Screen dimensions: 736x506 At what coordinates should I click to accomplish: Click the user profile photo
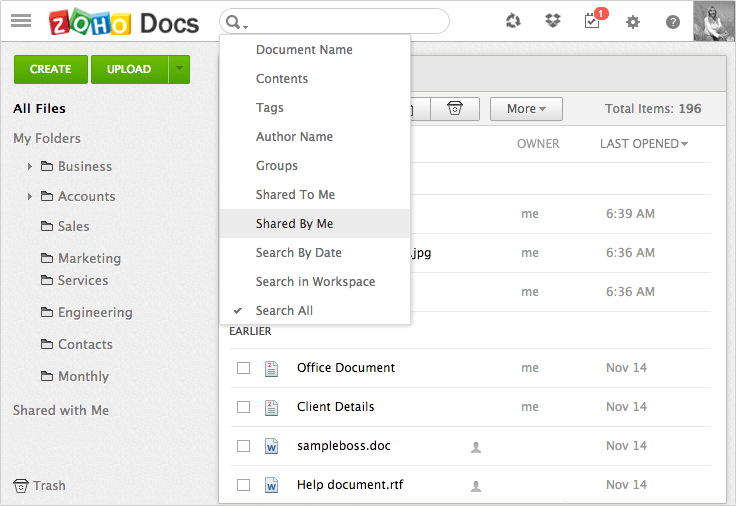click(x=714, y=21)
